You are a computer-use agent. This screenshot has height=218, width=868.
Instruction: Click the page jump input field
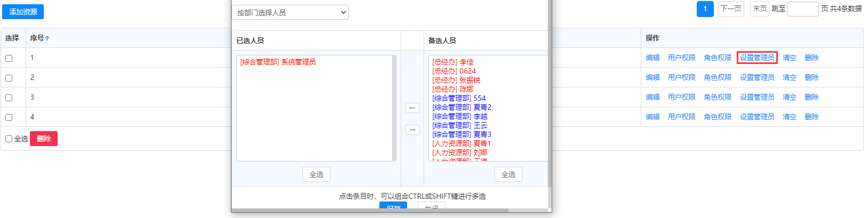[802, 9]
